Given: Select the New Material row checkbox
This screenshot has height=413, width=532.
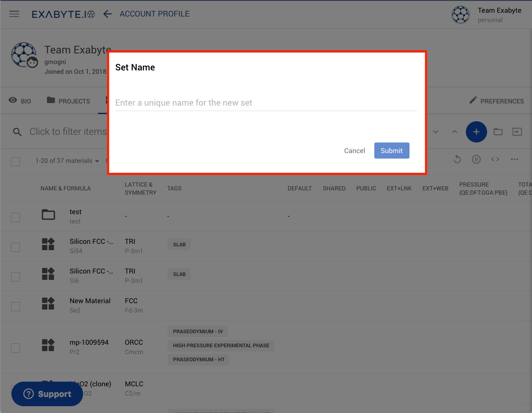Looking at the screenshot, I should coord(16,307).
